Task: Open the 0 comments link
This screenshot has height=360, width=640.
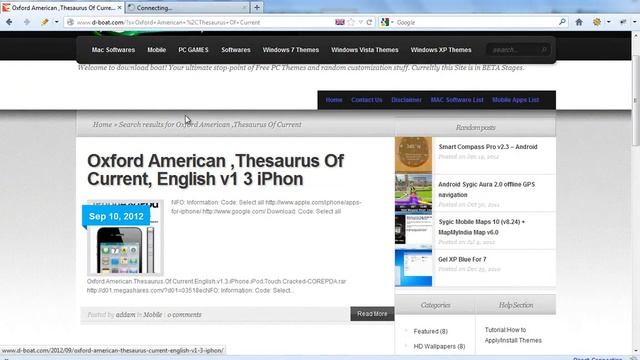Action: (184, 315)
